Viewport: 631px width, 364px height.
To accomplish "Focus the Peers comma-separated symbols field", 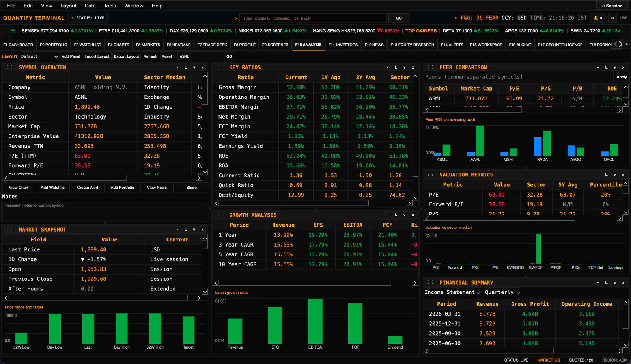I will tap(518, 77).
